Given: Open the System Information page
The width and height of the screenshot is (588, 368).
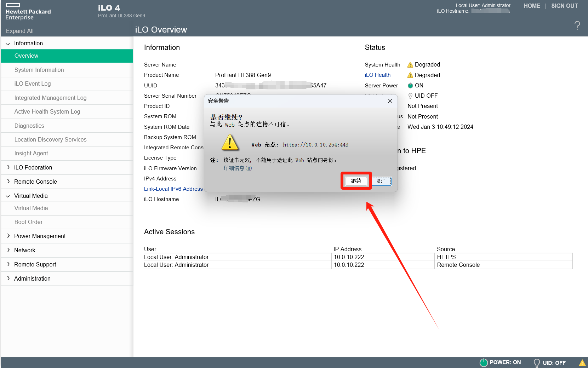Looking at the screenshot, I should point(39,70).
